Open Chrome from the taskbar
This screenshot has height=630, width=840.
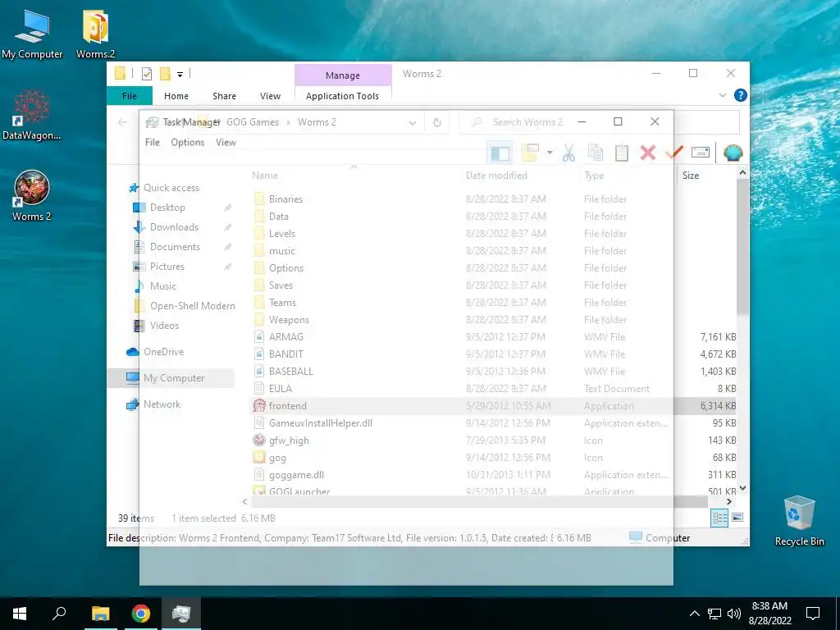click(141, 614)
